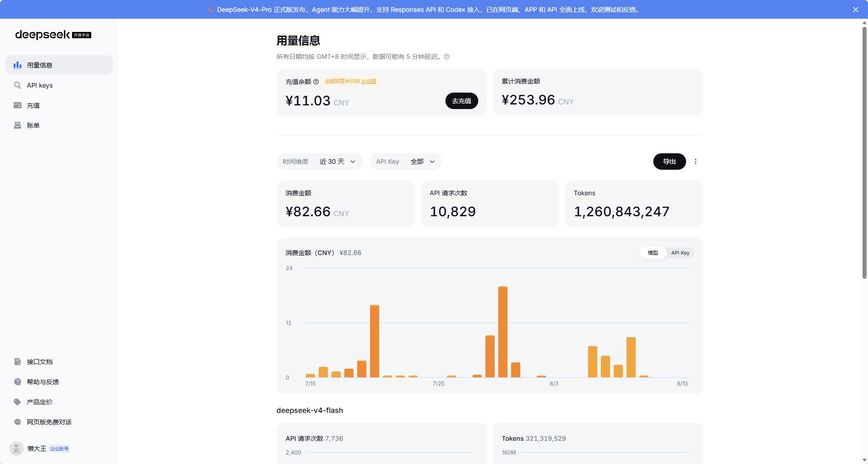Switch chart grouping to 模型
This screenshot has height=464, width=868.
point(653,253)
